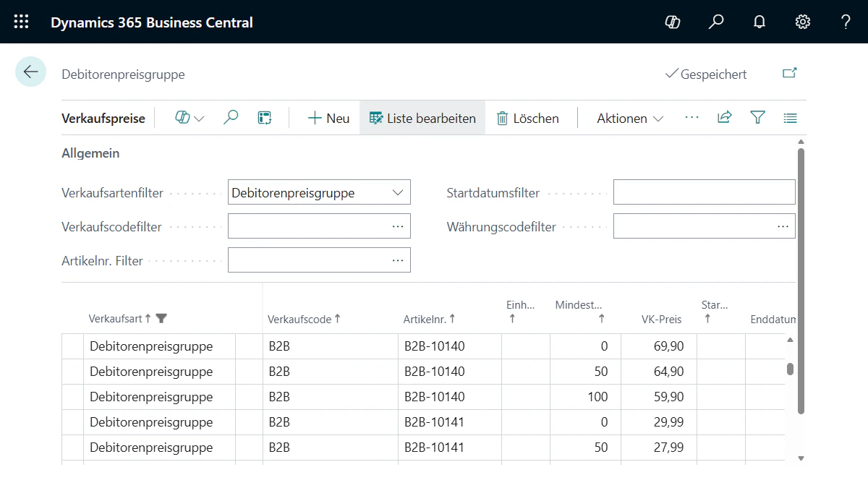This screenshot has width=868, height=488.
Task: Open the Copilot dropdown in the Verkaufspreise toolbar
Action: [x=190, y=118]
